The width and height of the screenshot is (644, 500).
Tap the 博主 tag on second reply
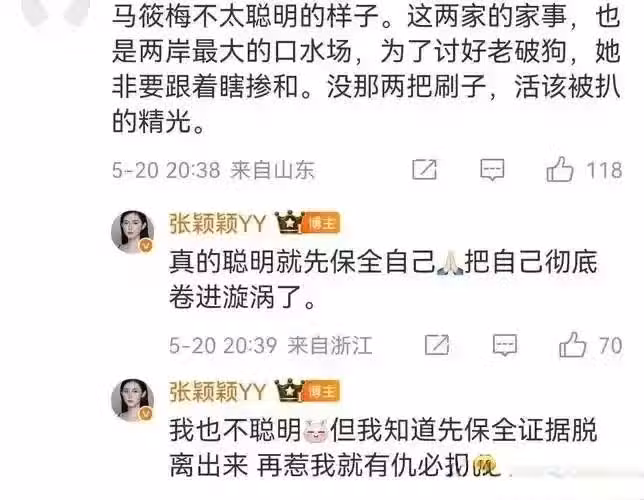(x=322, y=391)
